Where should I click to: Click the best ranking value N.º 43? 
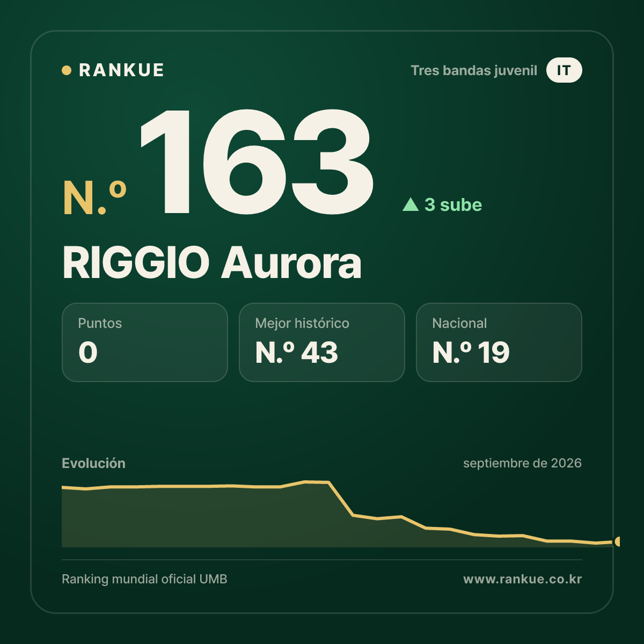pyautogui.click(x=297, y=353)
